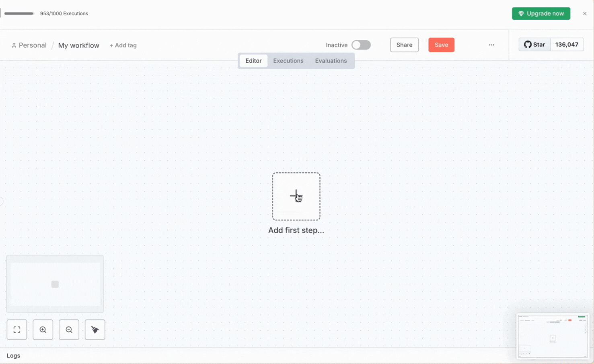Click the person icon next to Personal
Viewport: 594px width, 364px height.
point(14,45)
